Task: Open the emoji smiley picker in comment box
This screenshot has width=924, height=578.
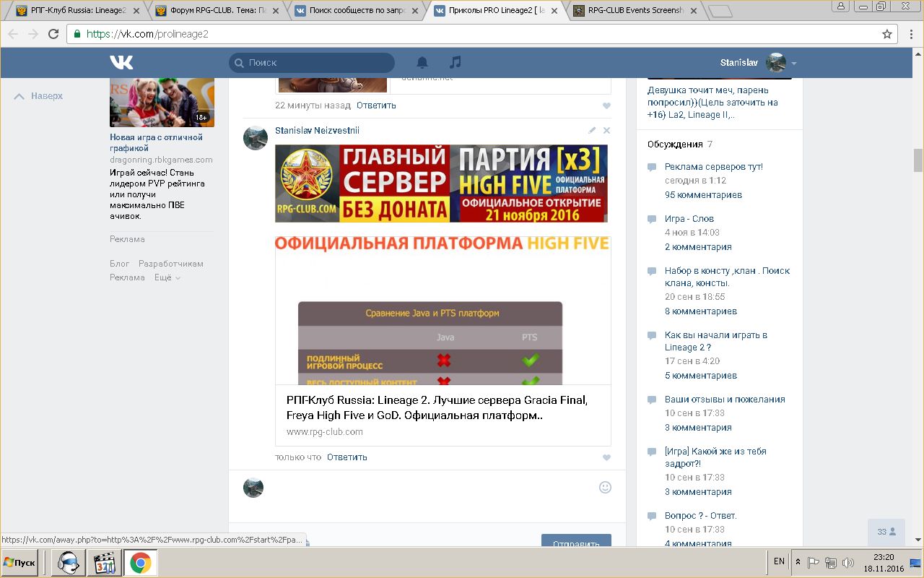Action: (x=606, y=487)
